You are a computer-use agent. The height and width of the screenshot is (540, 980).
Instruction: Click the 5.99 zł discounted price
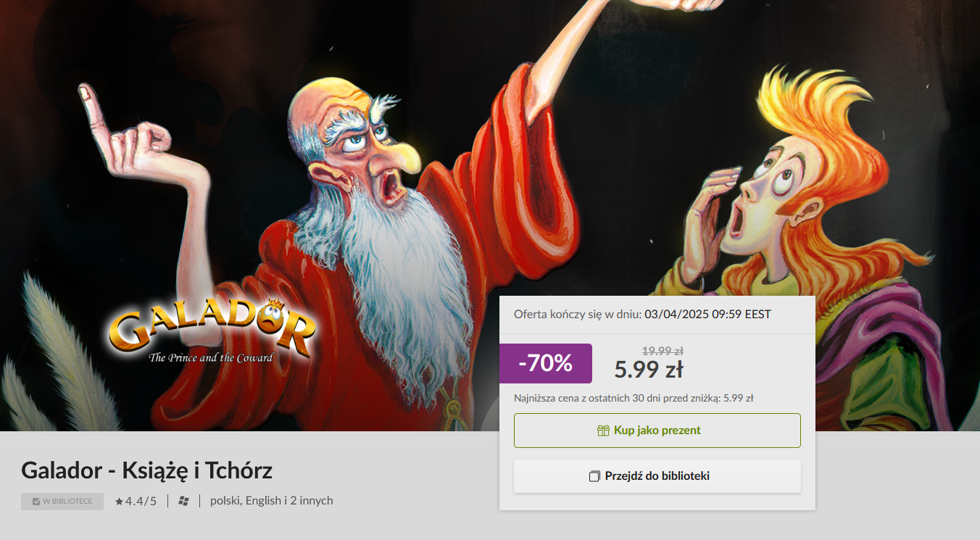(x=649, y=370)
